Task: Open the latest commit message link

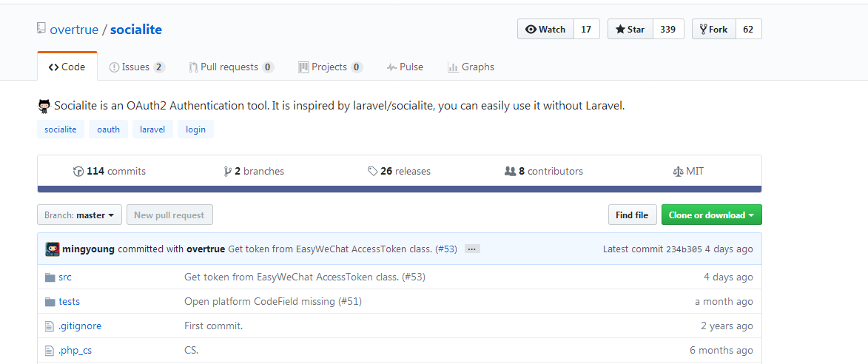Action: pyautogui.click(x=330, y=249)
